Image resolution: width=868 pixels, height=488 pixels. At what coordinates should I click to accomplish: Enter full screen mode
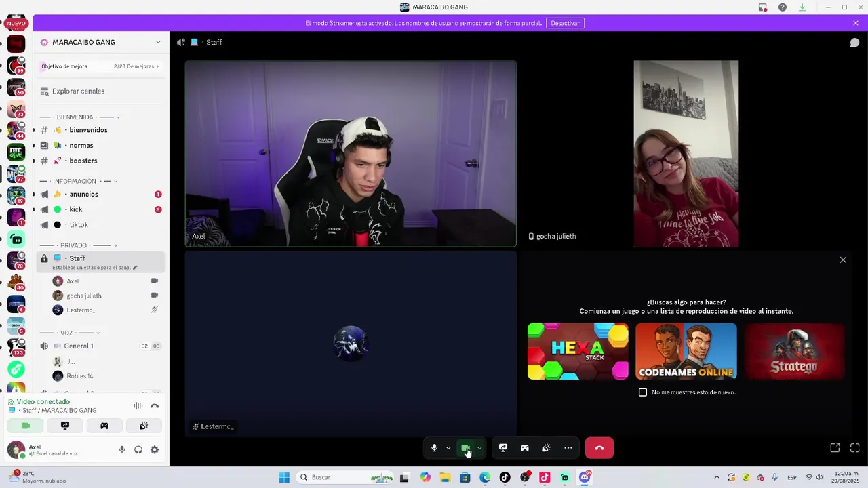tap(855, 448)
